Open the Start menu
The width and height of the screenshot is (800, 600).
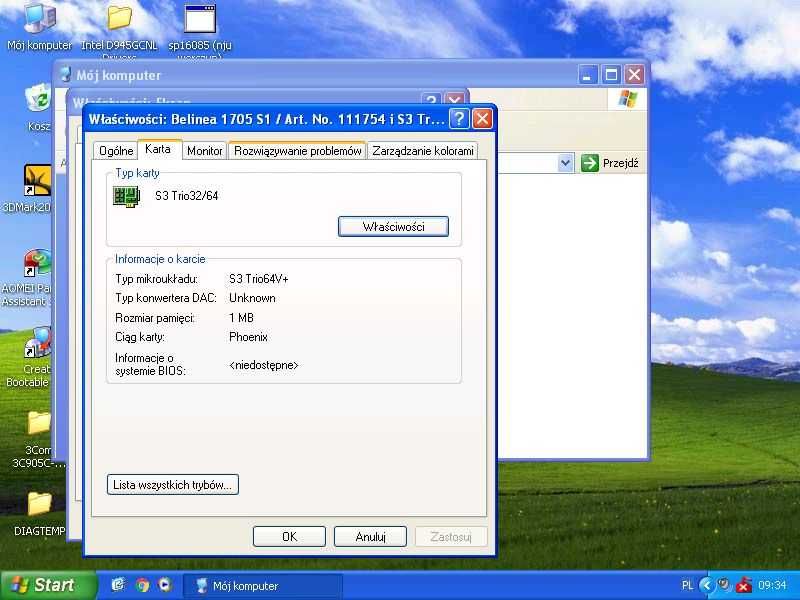[x=48, y=585]
